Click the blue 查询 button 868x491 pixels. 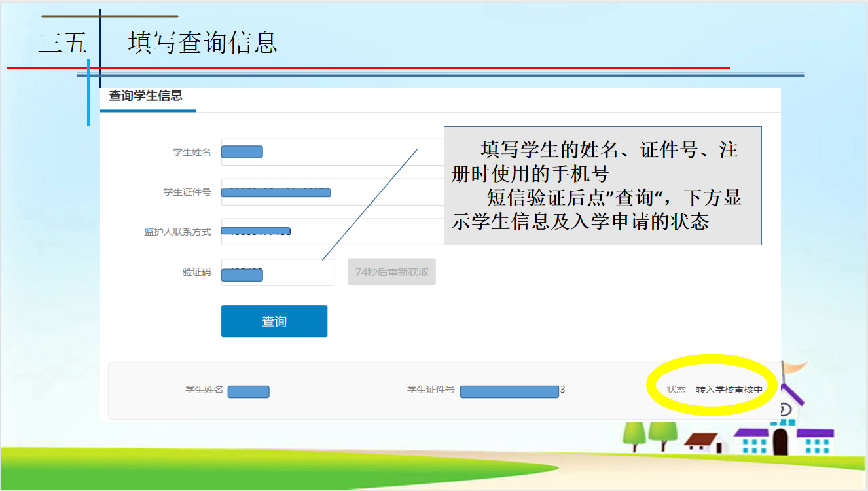[x=274, y=321]
